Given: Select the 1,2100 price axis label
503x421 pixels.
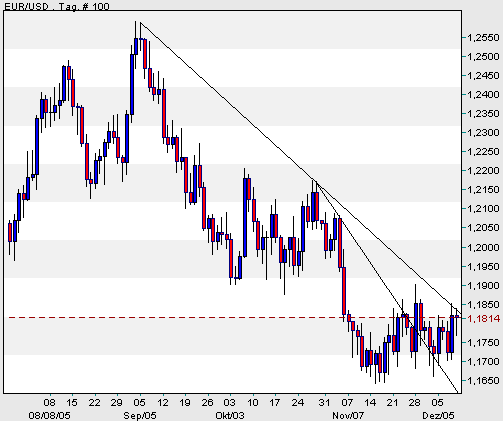Looking at the screenshot, I should 483,209.
